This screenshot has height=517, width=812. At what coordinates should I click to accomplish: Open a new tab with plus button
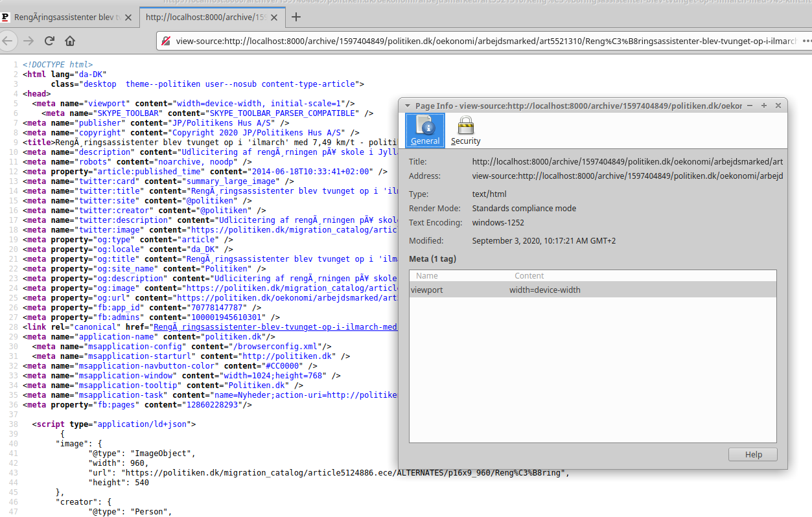point(296,17)
